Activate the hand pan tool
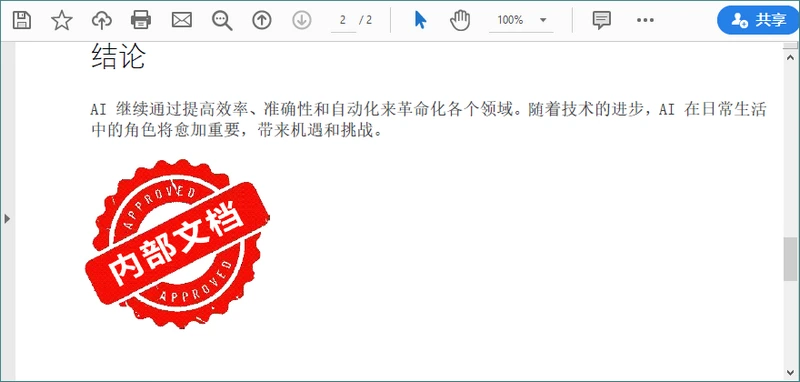This screenshot has height=382, width=800. [x=460, y=20]
